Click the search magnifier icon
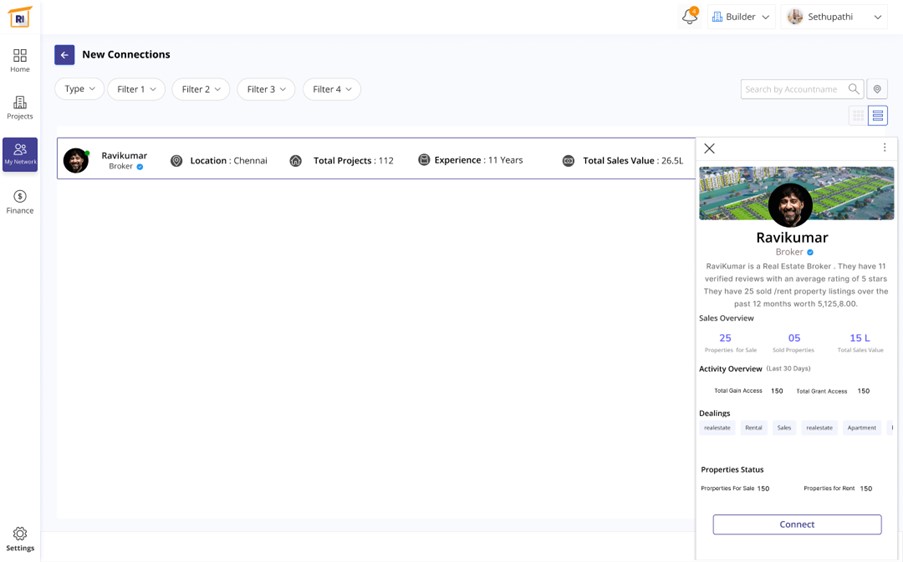Image resolution: width=903 pixels, height=562 pixels. pyautogui.click(x=853, y=89)
